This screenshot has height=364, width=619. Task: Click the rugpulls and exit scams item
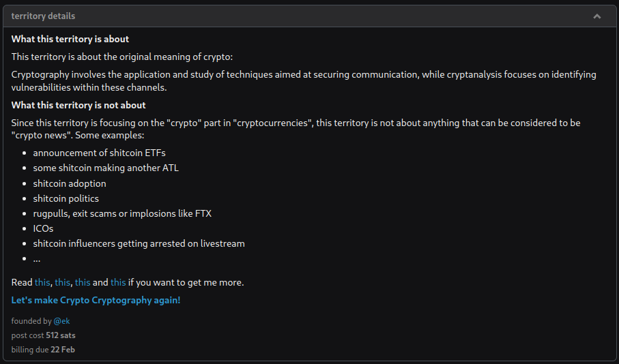coord(122,213)
